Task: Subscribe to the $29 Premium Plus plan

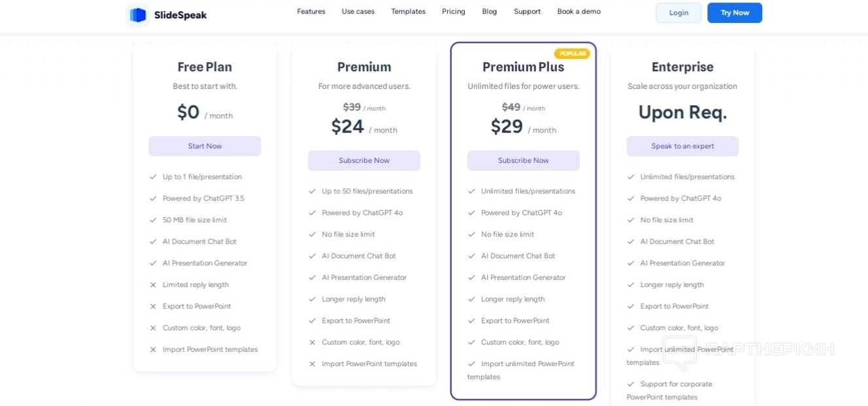Action: coord(523,161)
